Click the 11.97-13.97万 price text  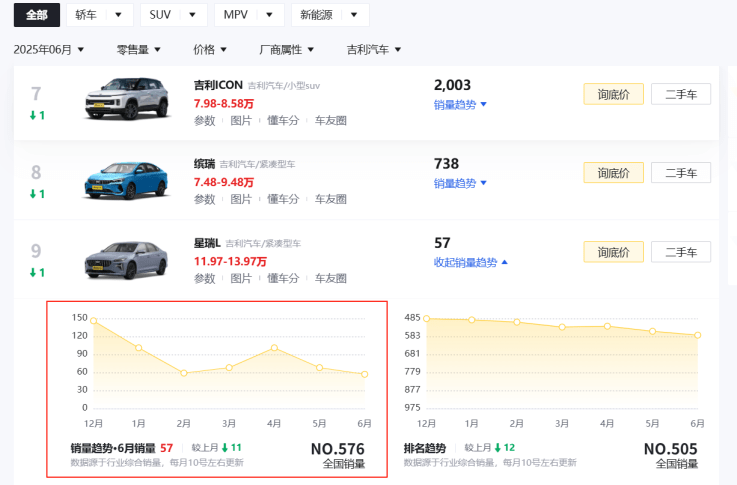(230, 261)
